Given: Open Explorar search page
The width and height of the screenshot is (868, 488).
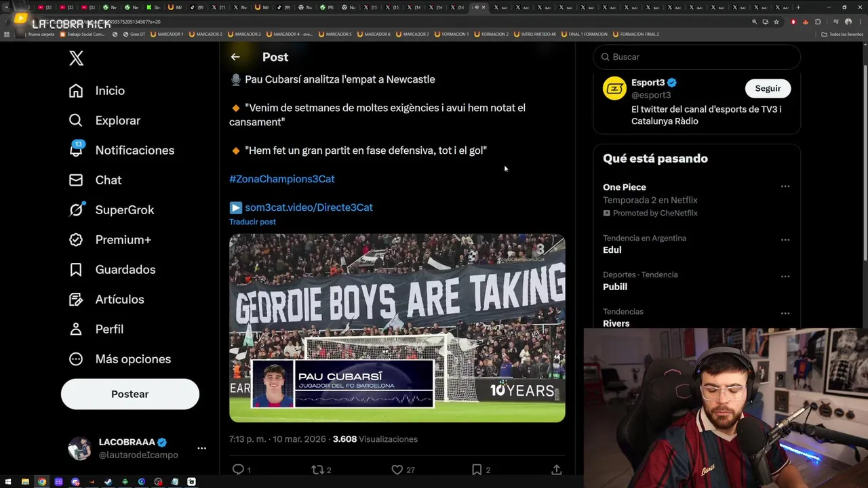Looking at the screenshot, I should tap(104, 121).
